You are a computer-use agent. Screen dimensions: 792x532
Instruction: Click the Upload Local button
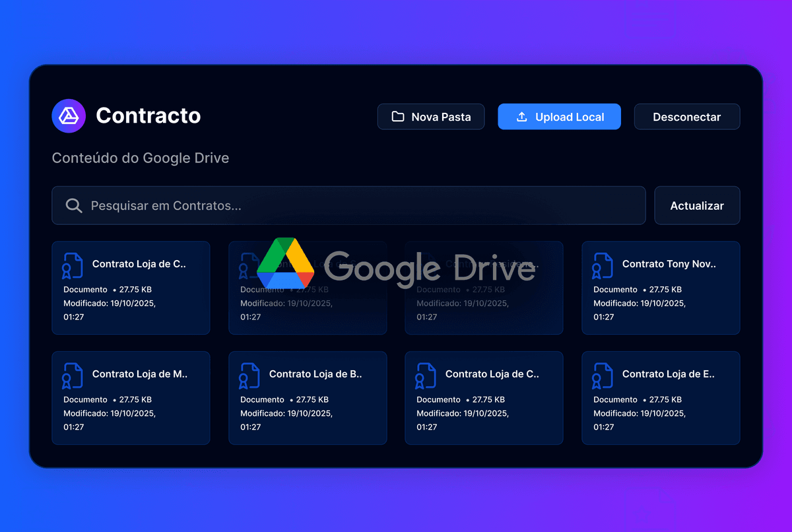559,116
